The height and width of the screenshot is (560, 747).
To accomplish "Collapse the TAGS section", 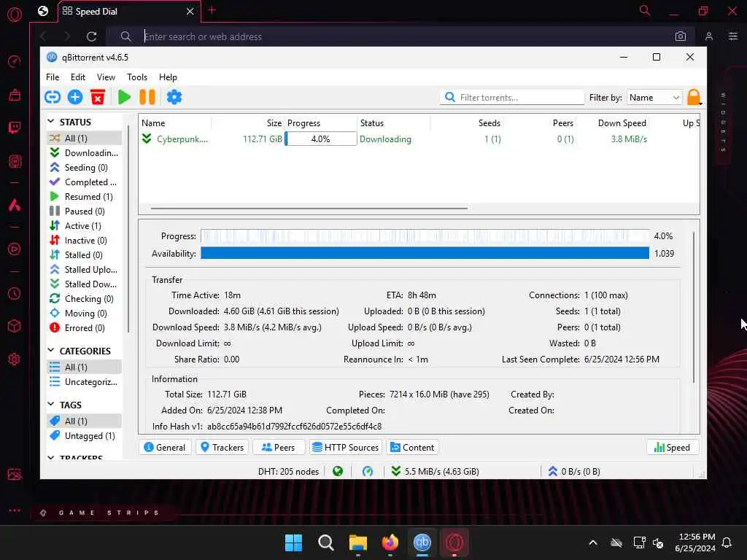I will (51, 404).
